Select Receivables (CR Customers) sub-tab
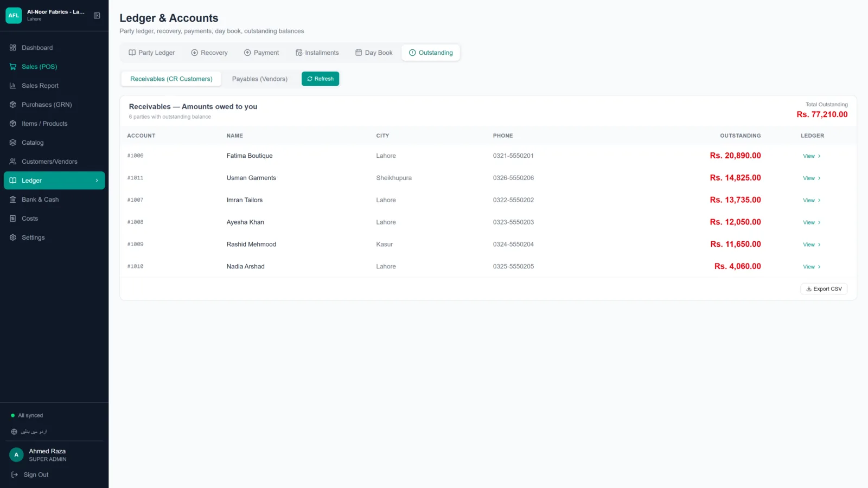The width and height of the screenshot is (868, 488). pos(171,79)
